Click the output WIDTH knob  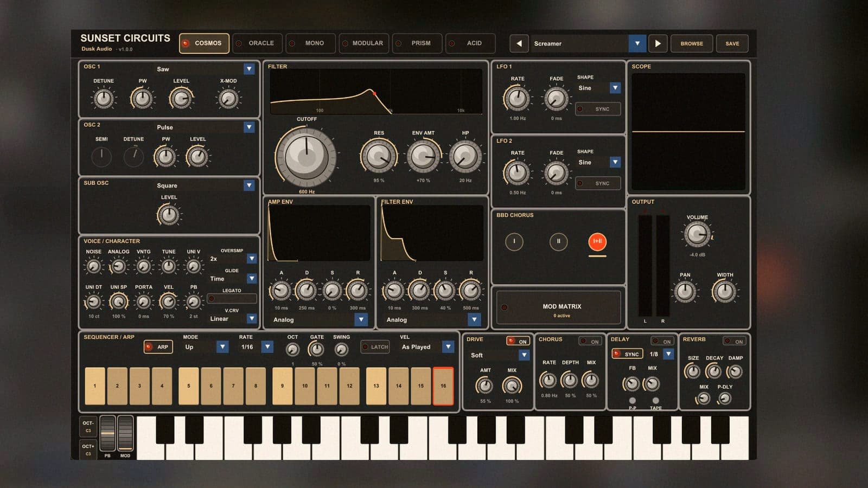click(x=725, y=292)
